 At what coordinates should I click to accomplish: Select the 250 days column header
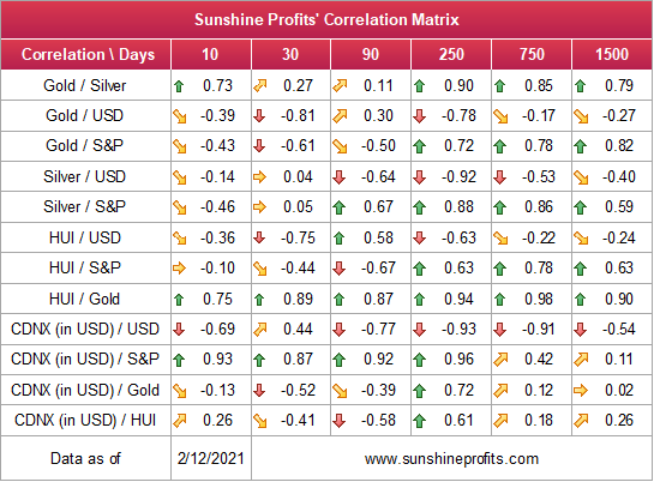451,54
